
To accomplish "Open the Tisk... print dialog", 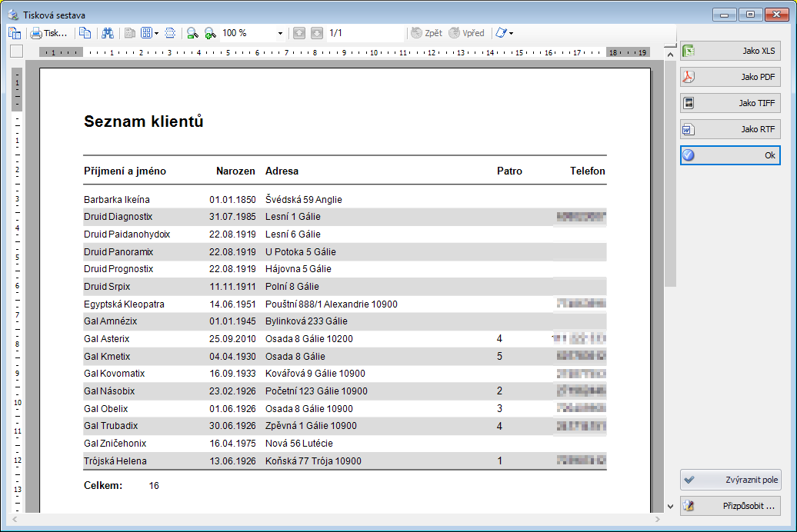I will pyautogui.click(x=48, y=34).
